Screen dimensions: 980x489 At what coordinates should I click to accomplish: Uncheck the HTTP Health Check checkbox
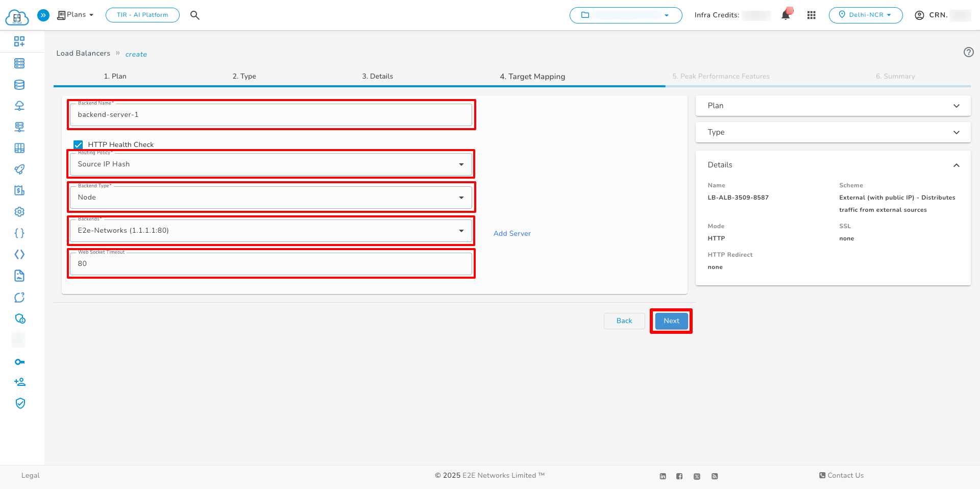[78, 144]
